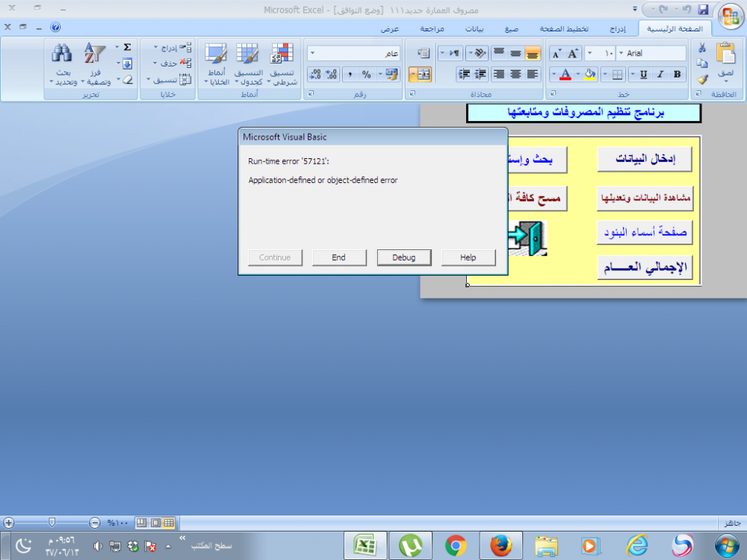Apply Percent Style

click(366, 74)
